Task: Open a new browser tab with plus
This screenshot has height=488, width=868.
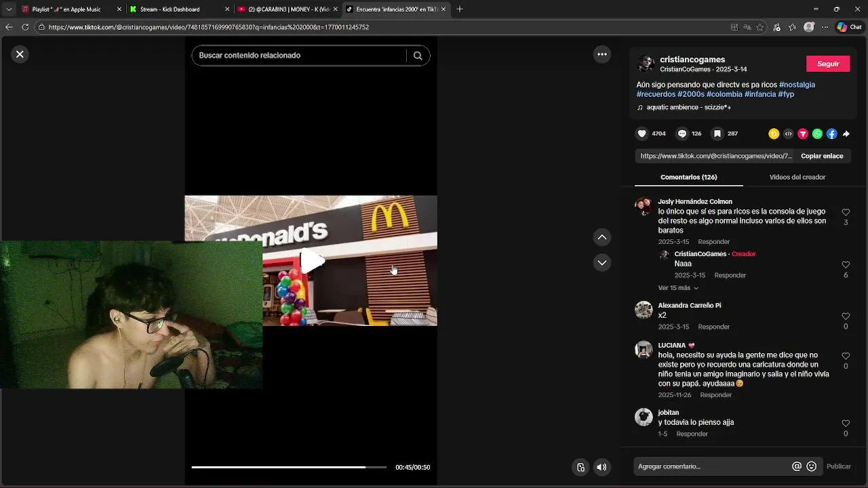Action: click(460, 9)
